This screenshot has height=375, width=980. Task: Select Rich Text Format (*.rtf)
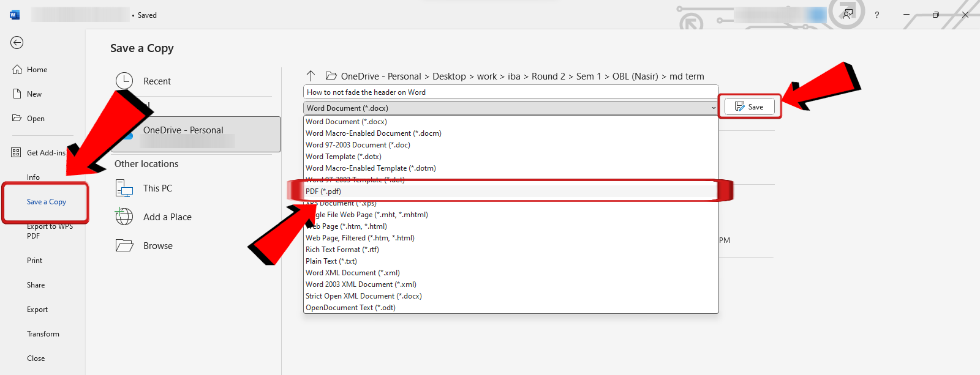[511, 250]
